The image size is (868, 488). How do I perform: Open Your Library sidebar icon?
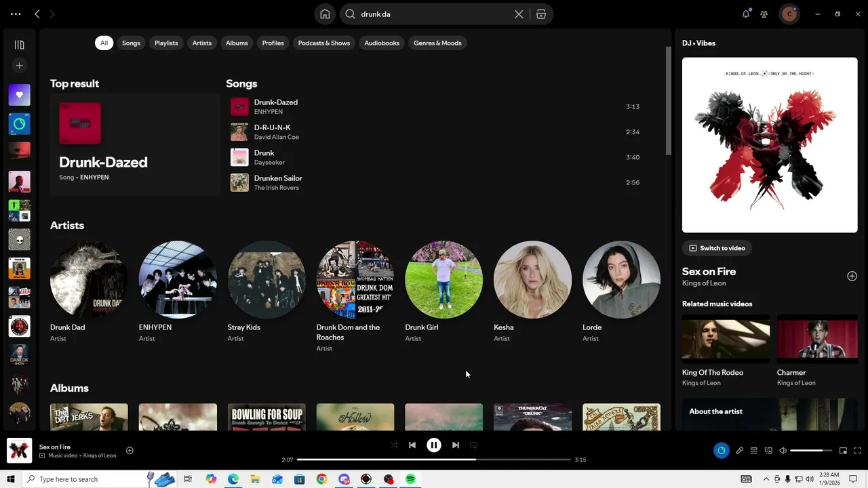pos(19,45)
